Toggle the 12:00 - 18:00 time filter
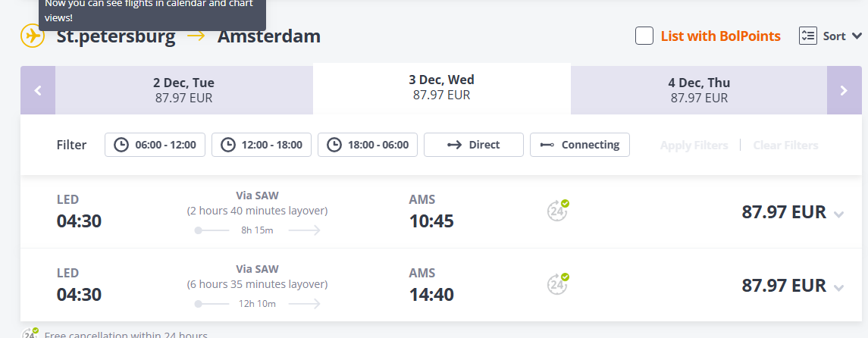This screenshot has height=338, width=868. point(262,145)
